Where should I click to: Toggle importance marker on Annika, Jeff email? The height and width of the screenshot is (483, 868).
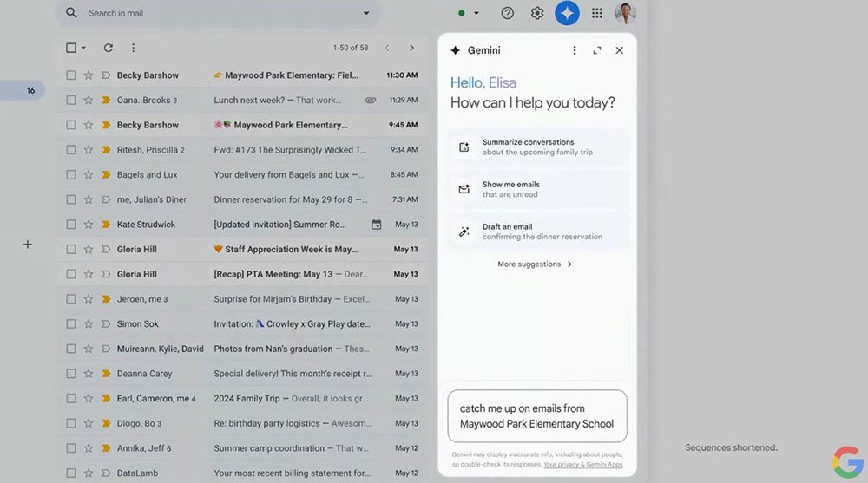click(x=106, y=448)
